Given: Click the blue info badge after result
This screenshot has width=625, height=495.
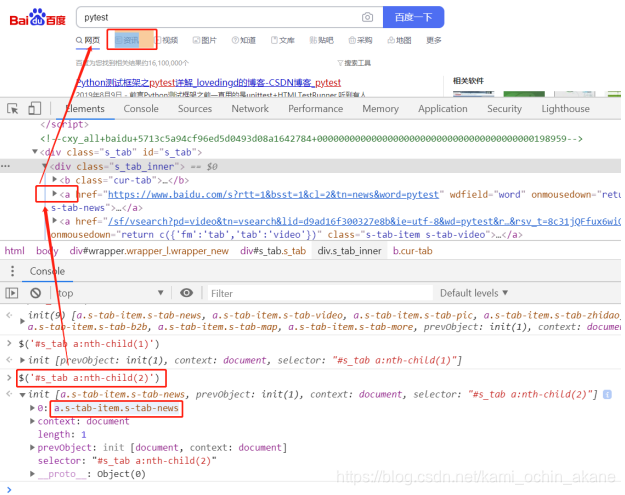Looking at the screenshot, I should click(607, 395).
